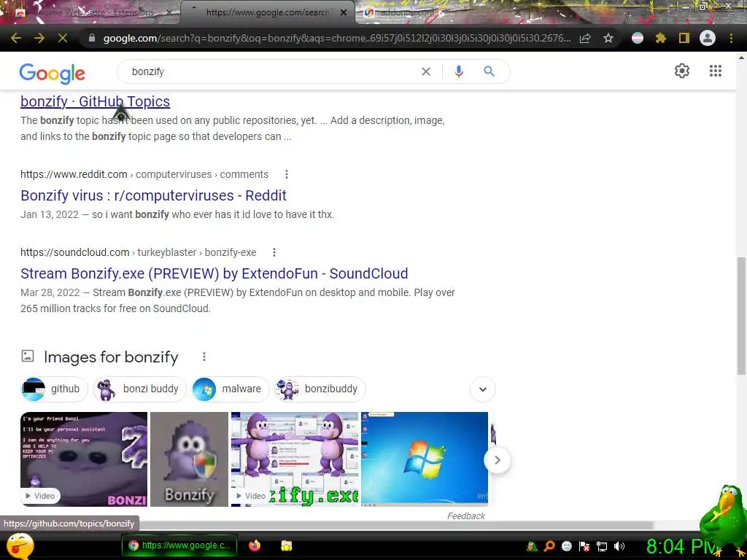Open the purple Bonzi face video thumbnail
The image size is (747, 560).
[84, 459]
